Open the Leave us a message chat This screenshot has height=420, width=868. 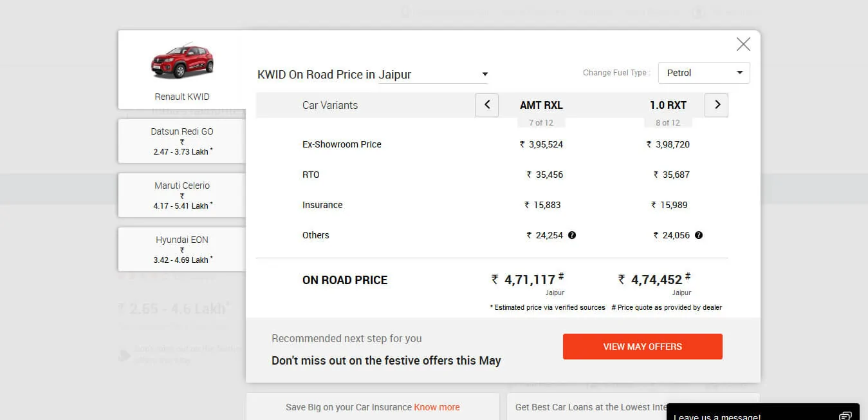tap(763, 412)
